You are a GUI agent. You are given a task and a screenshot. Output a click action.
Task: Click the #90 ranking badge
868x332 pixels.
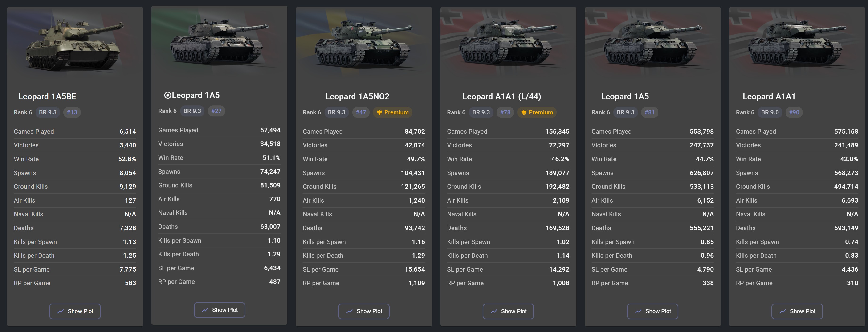(x=794, y=112)
